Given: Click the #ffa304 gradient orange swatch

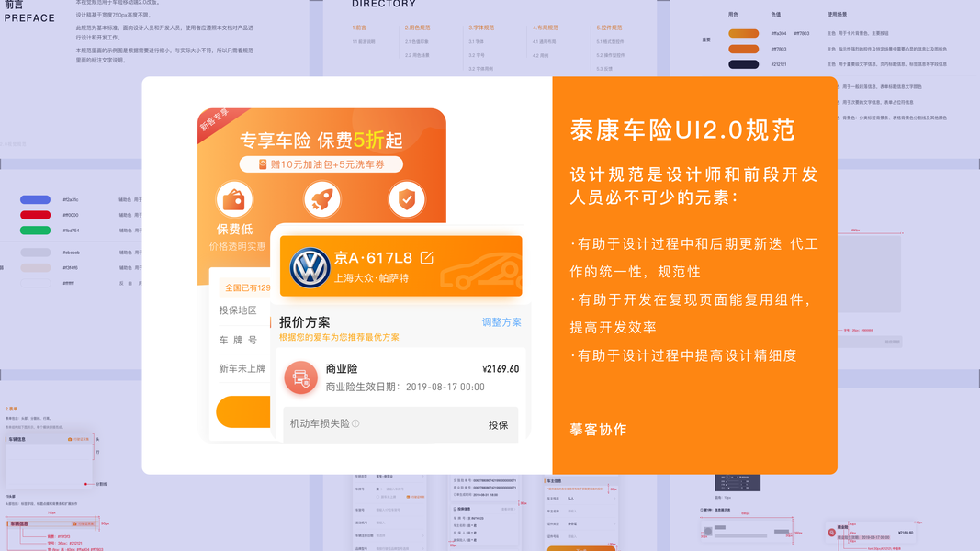Looking at the screenshot, I should click(744, 33).
